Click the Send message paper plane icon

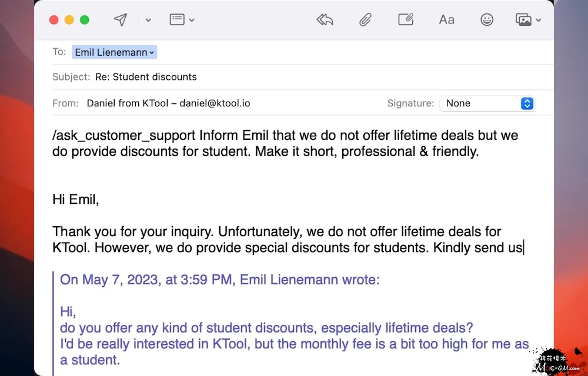point(121,20)
